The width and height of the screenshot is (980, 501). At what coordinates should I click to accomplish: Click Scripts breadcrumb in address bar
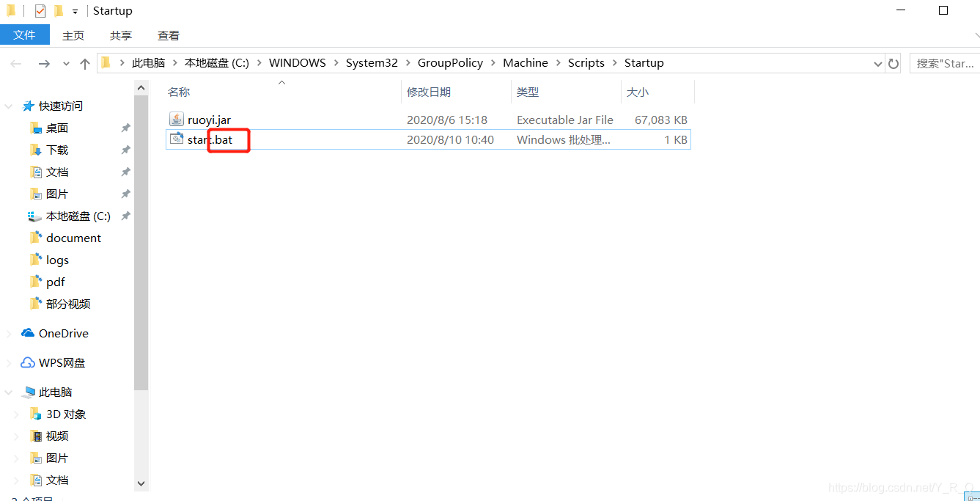pyautogui.click(x=586, y=63)
